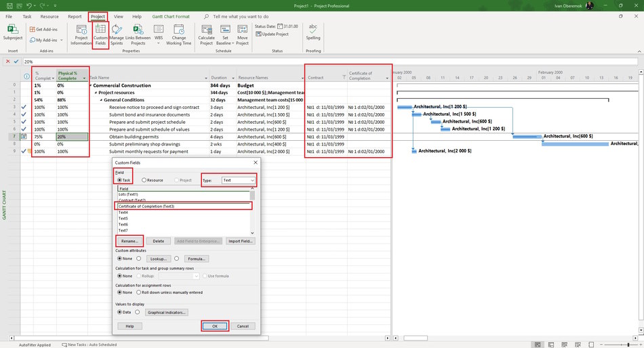Select the Resource field radio button
644x348 pixels.
point(144,180)
